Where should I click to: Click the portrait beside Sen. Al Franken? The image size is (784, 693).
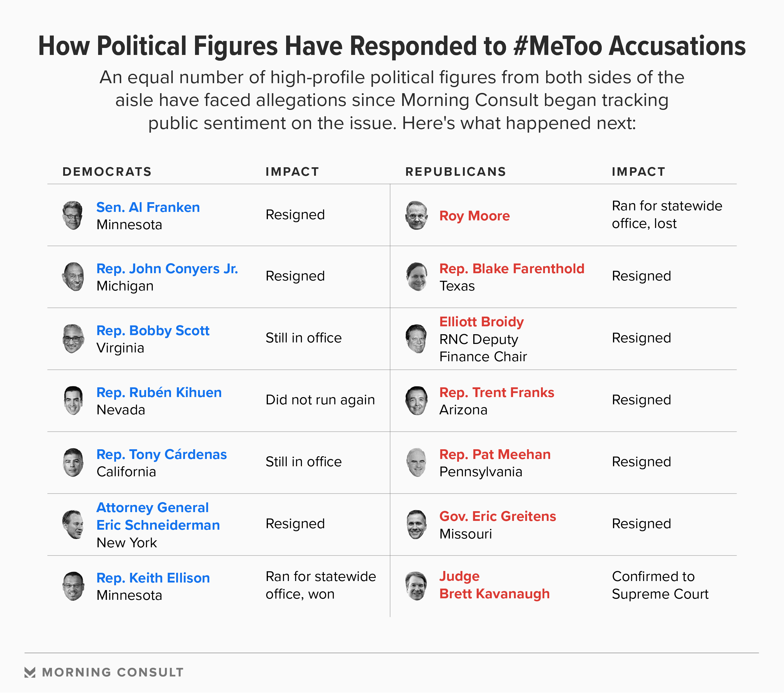73,216
